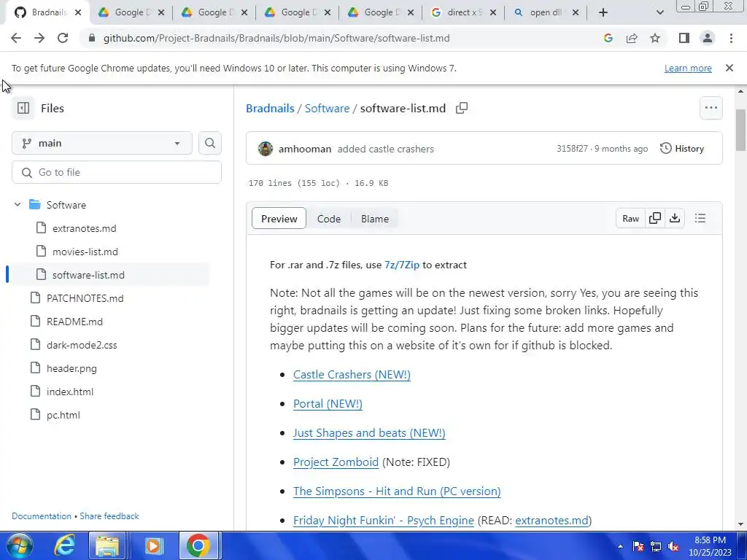Open the Chrome three-dot menu
This screenshot has width=747, height=560.
tap(731, 38)
